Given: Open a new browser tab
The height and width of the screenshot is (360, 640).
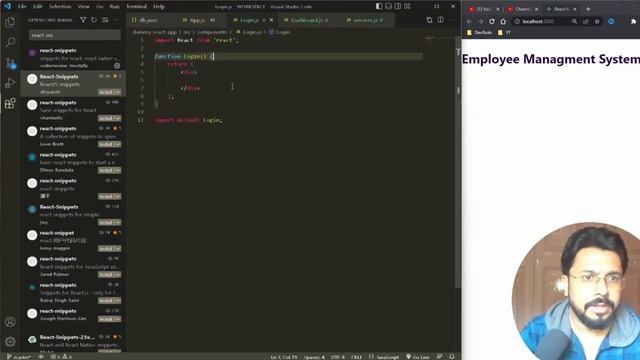Looking at the screenshot, I should 588,9.
